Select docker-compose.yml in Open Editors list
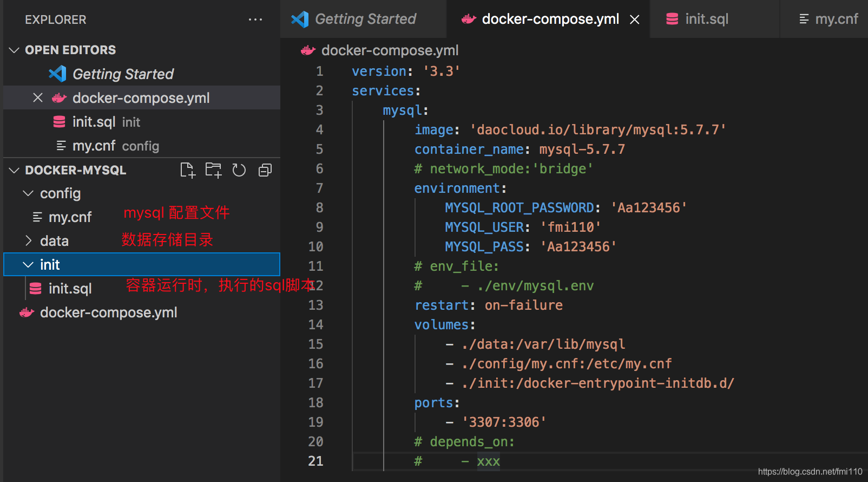The height and width of the screenshot is (482, 868). [142, 98]
